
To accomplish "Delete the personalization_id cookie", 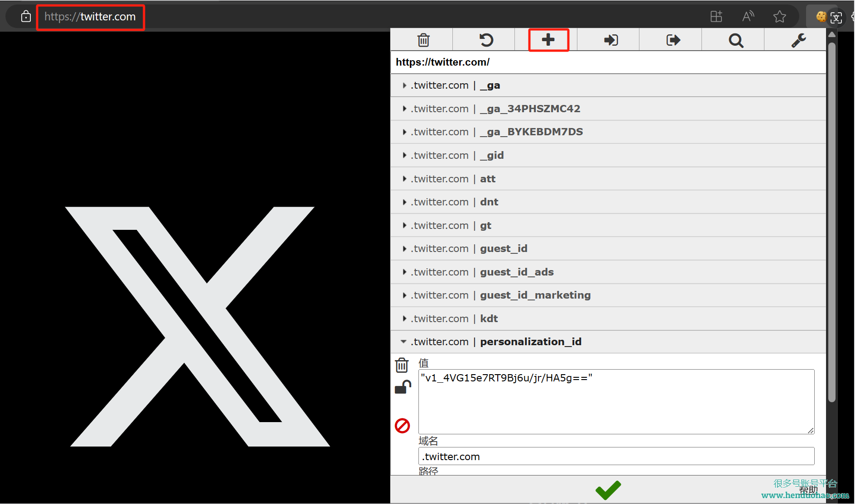I will coord(402,365).
